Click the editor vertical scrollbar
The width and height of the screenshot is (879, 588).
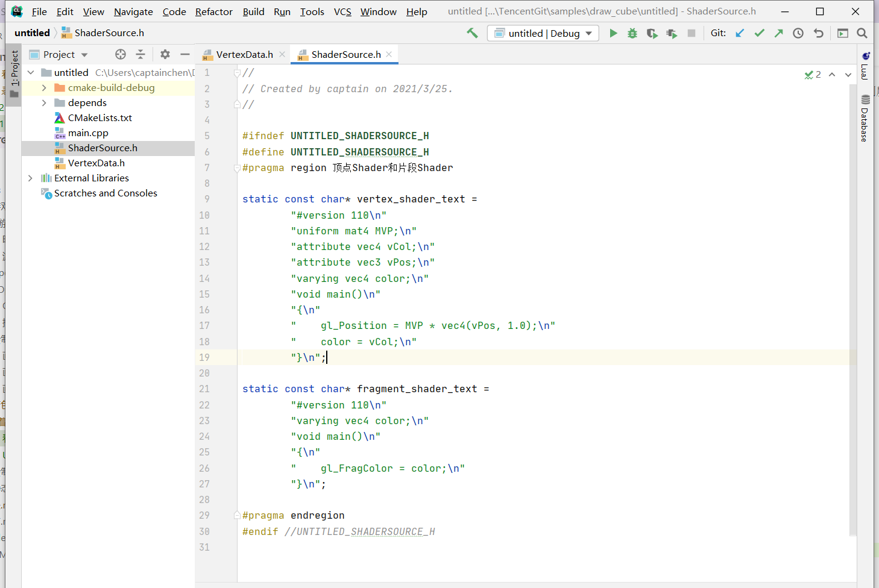click(x=852, y=308)
